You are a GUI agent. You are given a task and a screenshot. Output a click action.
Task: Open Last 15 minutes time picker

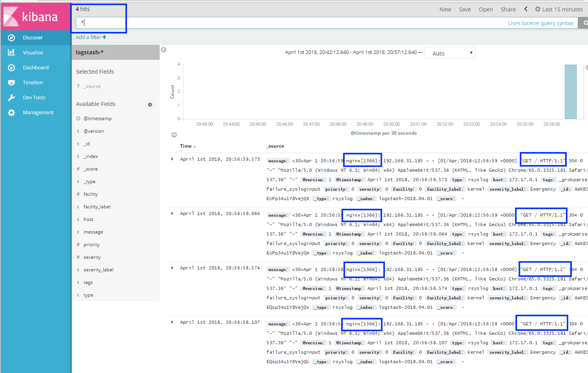tap(559, 9)
